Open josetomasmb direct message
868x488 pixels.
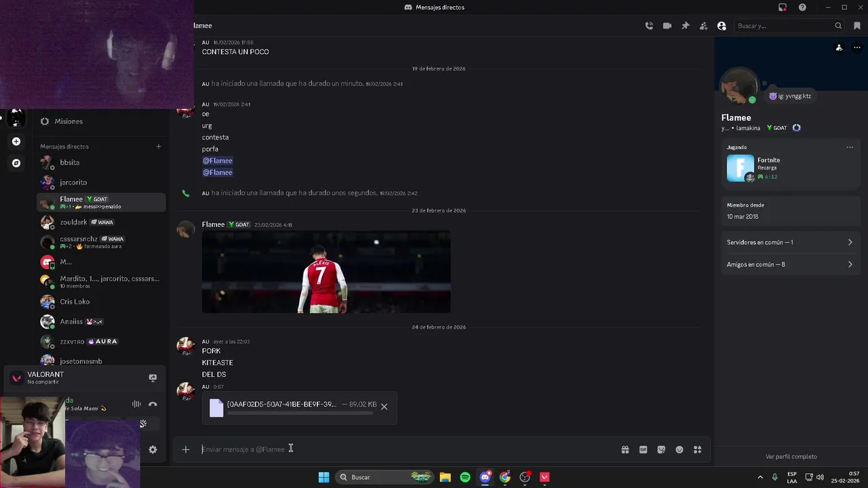coord(102,361)
